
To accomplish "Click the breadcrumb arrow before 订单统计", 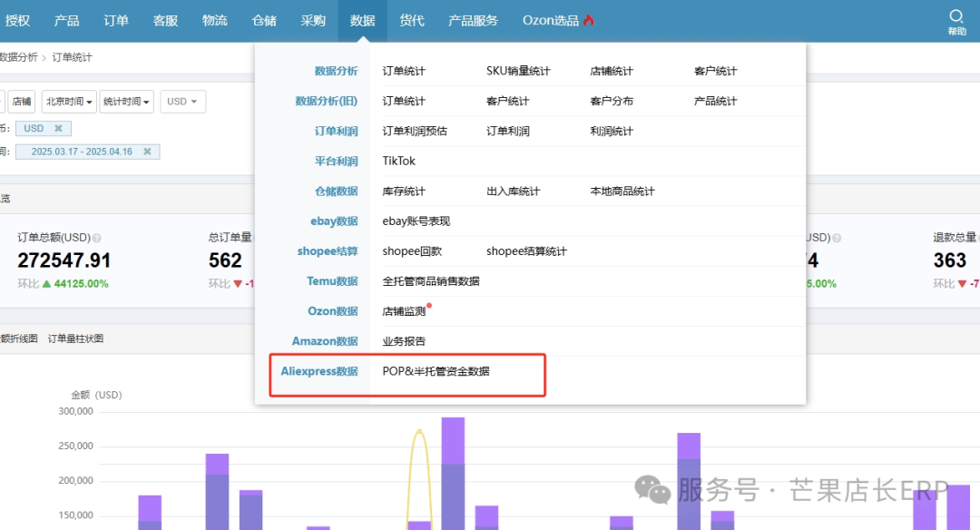I will pyautogui.click(x=44, y=57).
